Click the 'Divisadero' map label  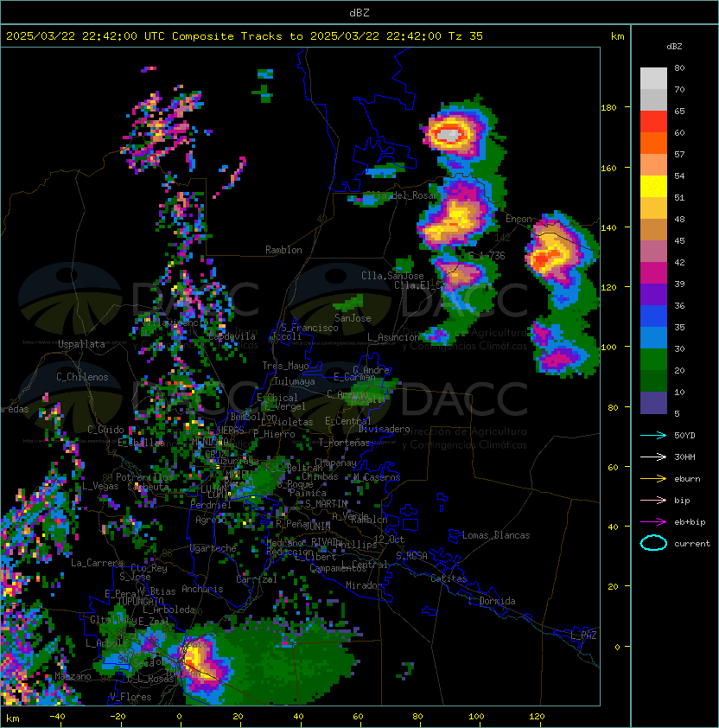pos(384,430)
